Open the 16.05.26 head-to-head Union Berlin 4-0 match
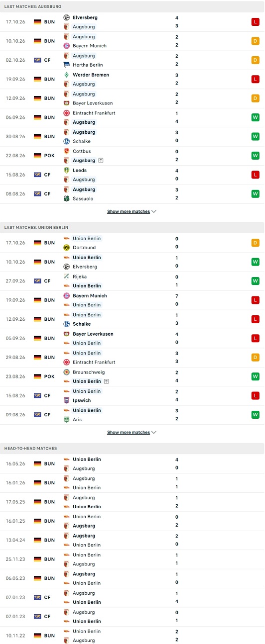265x644 pixels. click(x=132, y=463)
